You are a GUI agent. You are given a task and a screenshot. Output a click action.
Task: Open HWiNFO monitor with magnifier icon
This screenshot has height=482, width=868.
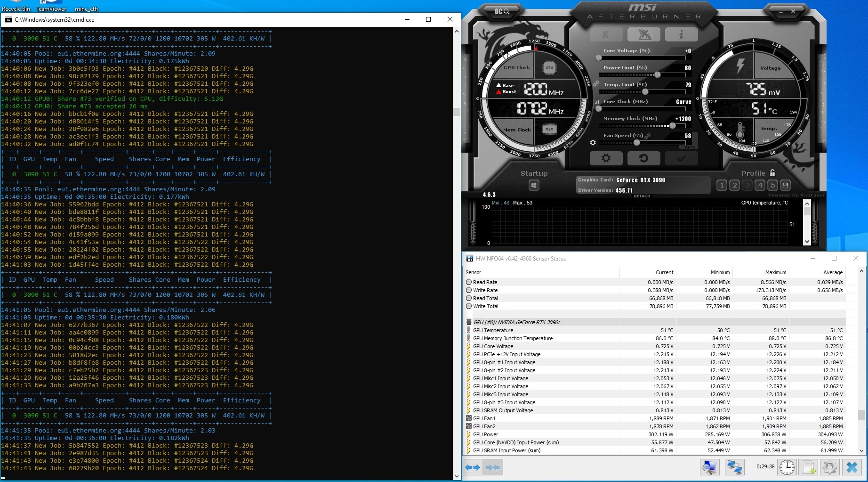click(709, 467)
